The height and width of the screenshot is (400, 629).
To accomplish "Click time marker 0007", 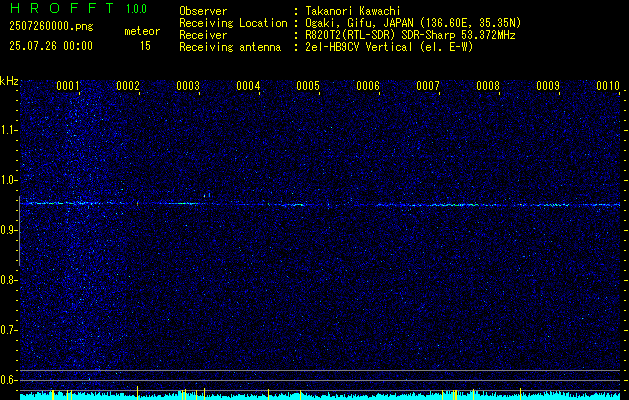I will click(x=428, y=86).
